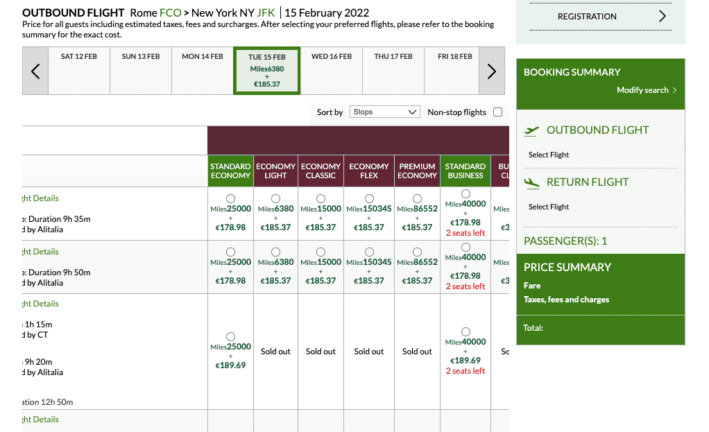Enable the Non-stop flights checkbox
This screenshot has height=432, width=709.
pyautogui.click(x=497, y=113)
